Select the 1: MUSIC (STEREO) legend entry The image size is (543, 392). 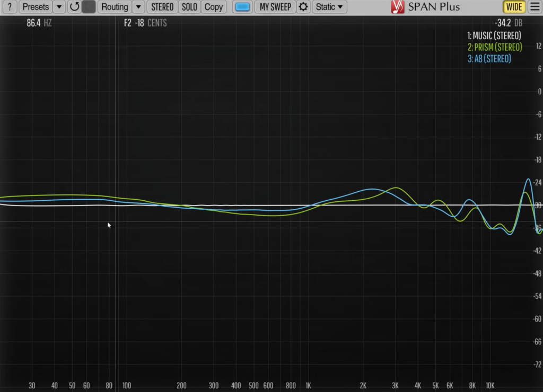[x=494, y=35]
